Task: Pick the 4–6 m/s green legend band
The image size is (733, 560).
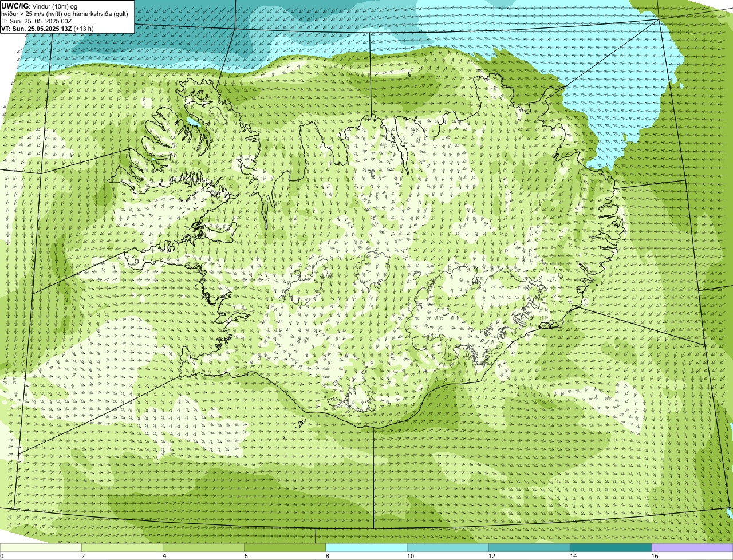Action: point(203,548)
